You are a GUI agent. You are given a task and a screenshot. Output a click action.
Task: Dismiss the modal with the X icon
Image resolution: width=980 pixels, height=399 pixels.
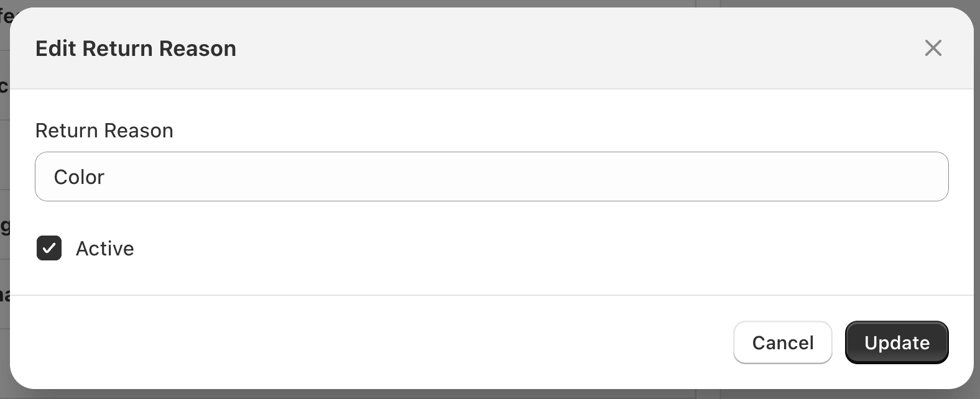pyautogui.click(x=933, y=48)
